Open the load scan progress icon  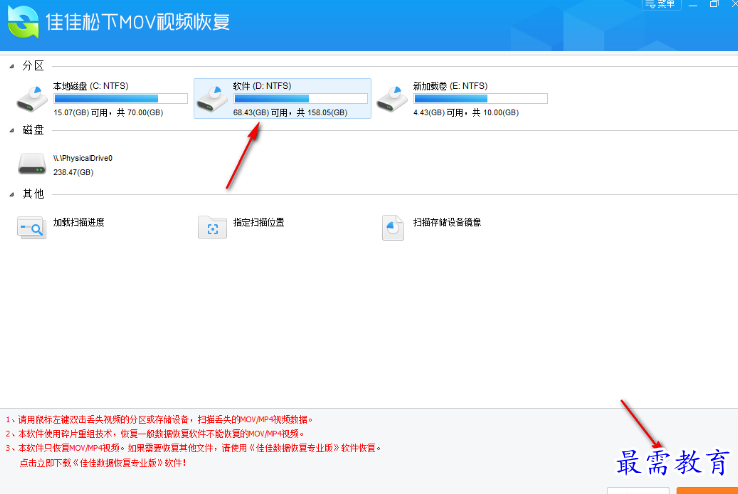click(32, 228)
